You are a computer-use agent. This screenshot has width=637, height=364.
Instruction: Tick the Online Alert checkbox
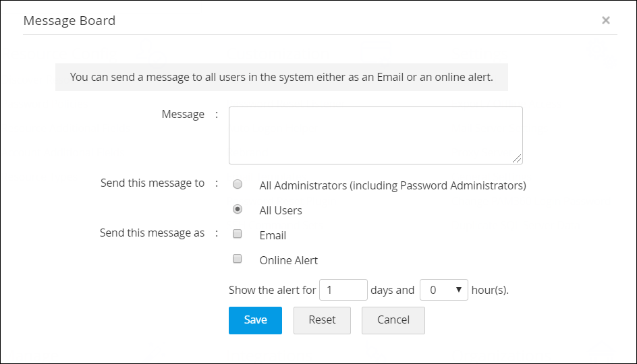point(238,259)
